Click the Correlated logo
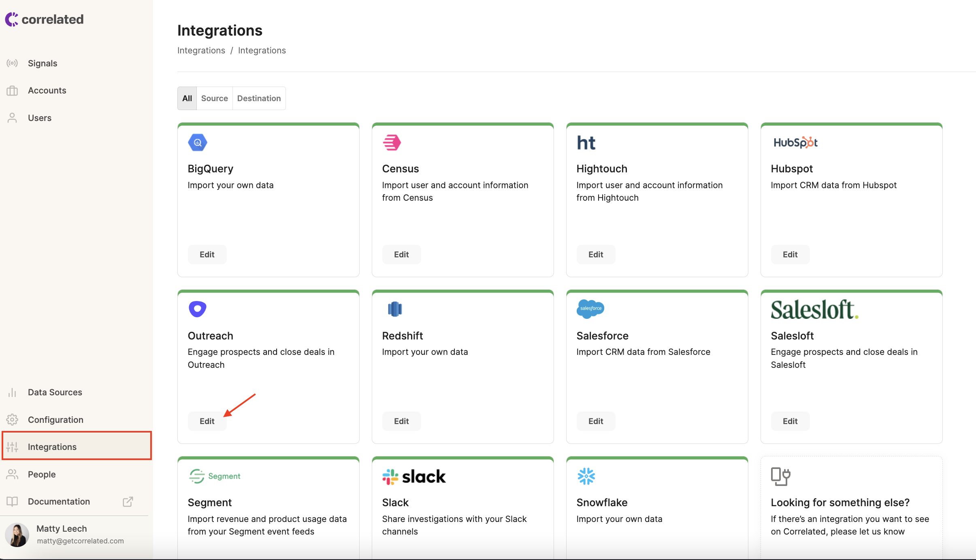The height and width of the screenshot is (560, 976). click(44, 19)
